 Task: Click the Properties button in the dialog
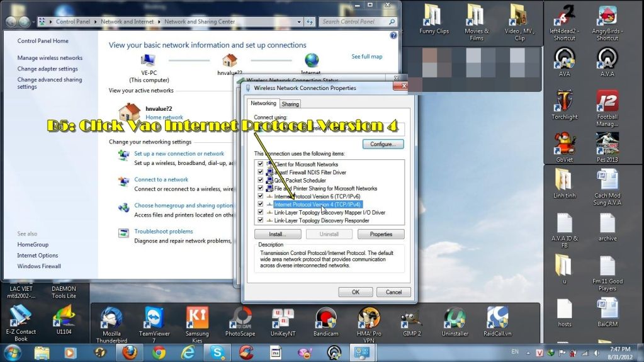(x=381, y=234)
